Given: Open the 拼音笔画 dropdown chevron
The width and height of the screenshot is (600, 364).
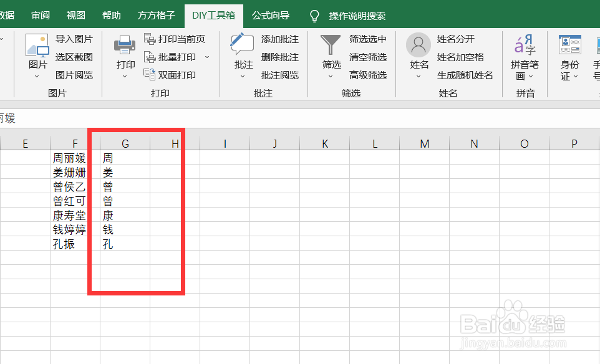Looking at the screenshot, I should click(531, 77).
